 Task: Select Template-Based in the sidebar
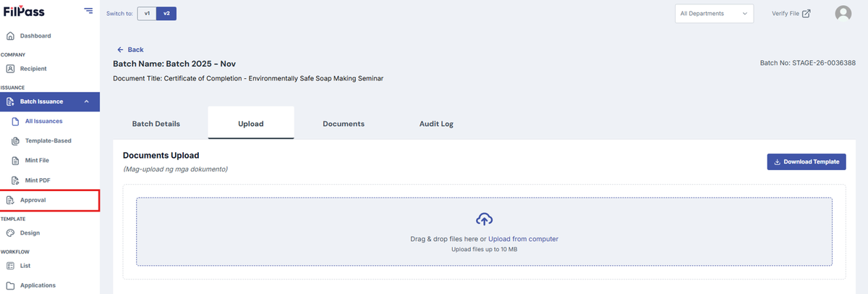coord(48,140)
